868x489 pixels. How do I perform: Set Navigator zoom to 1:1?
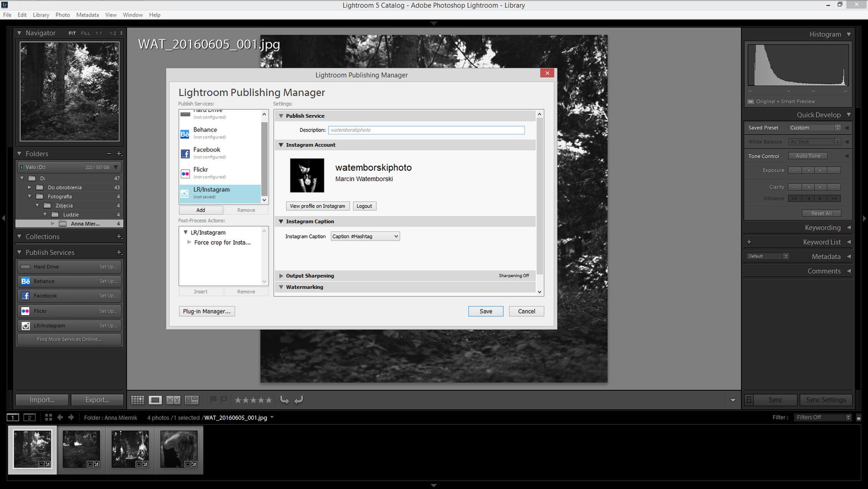tap(98, 33)
